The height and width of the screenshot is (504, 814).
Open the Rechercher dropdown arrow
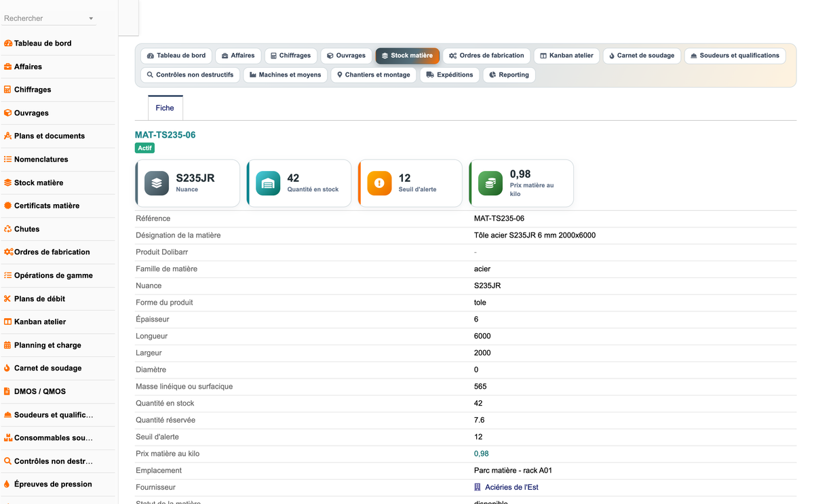point(91,18)
